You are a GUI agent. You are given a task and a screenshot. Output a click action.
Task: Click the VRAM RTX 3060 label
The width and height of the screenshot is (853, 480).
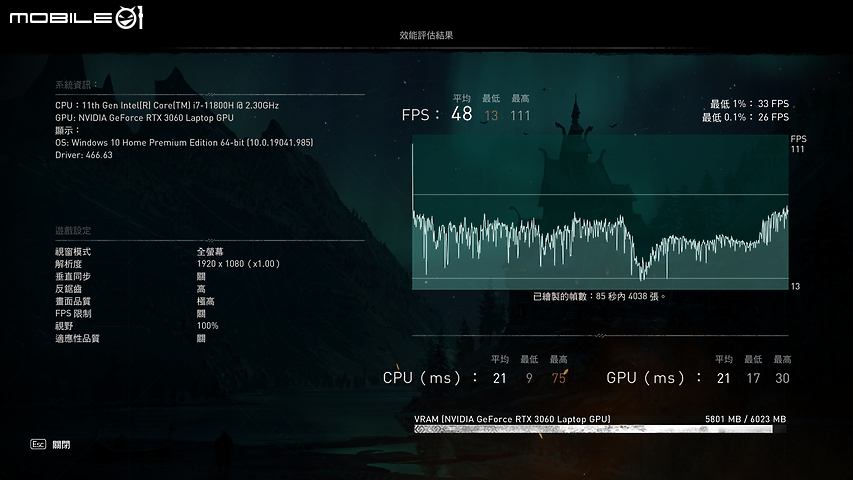point(512,419)
